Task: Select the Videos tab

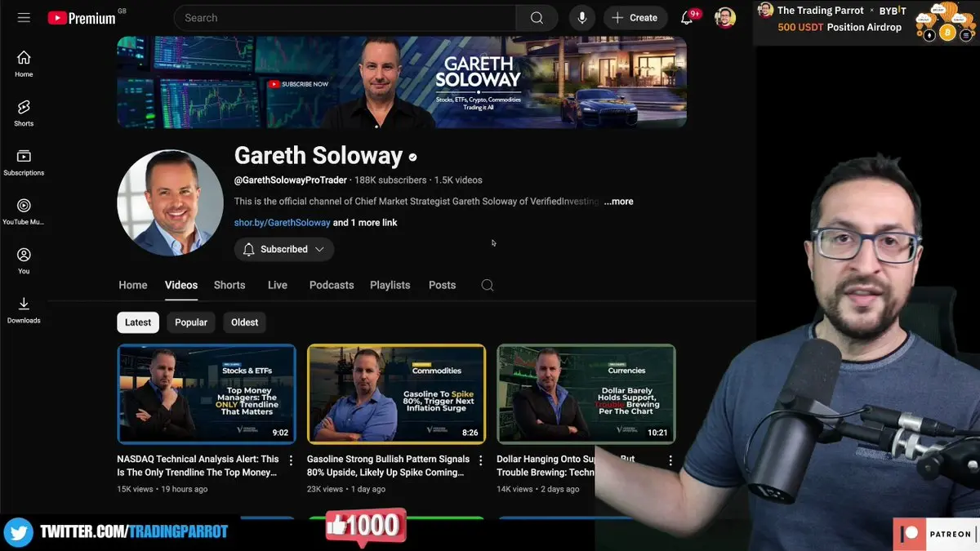Action: pos(181,285)
